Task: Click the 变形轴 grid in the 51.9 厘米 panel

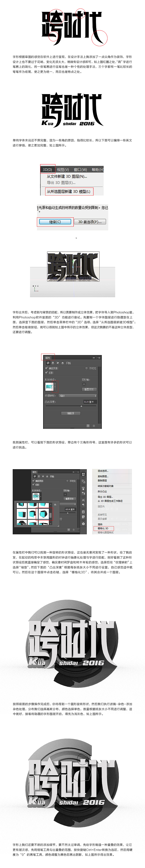Action: 84,384
